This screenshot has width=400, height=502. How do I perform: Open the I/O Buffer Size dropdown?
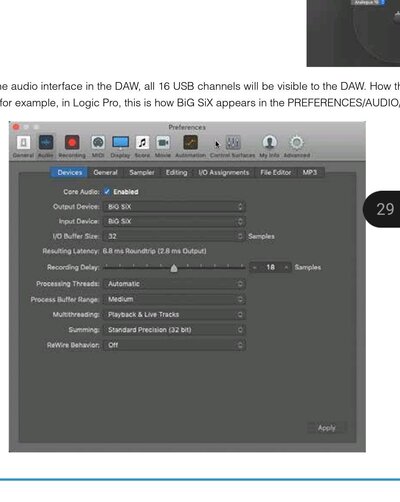point(174,236)
